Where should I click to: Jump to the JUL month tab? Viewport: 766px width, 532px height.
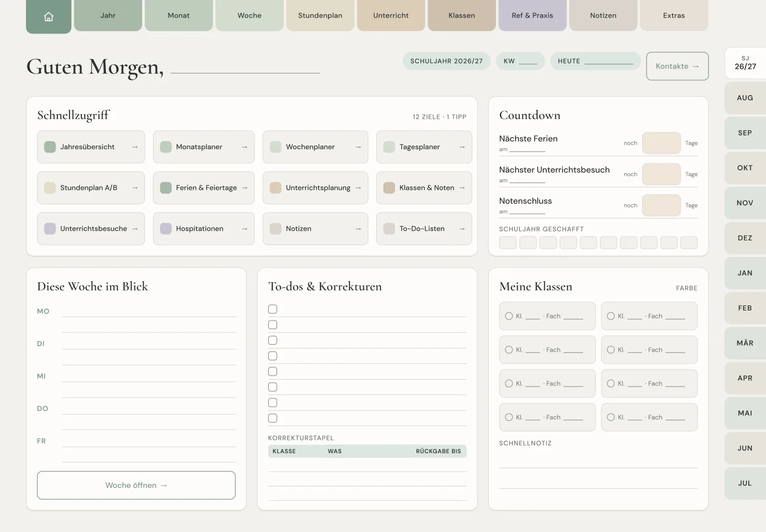[745, 483]
